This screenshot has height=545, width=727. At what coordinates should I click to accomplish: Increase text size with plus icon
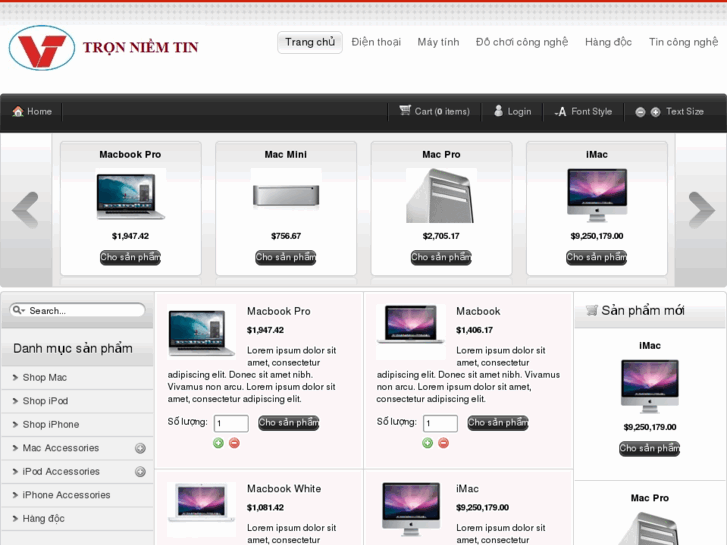[x=656, y=112]
